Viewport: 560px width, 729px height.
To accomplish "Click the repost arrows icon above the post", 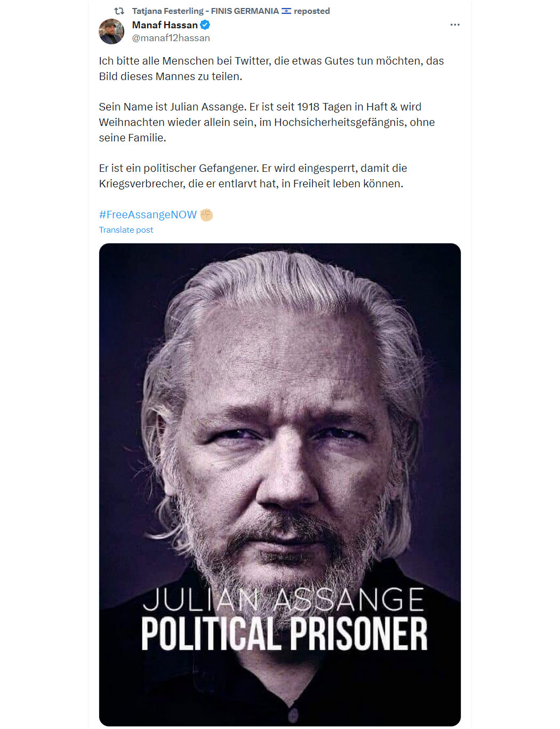I will pos(119,11).
